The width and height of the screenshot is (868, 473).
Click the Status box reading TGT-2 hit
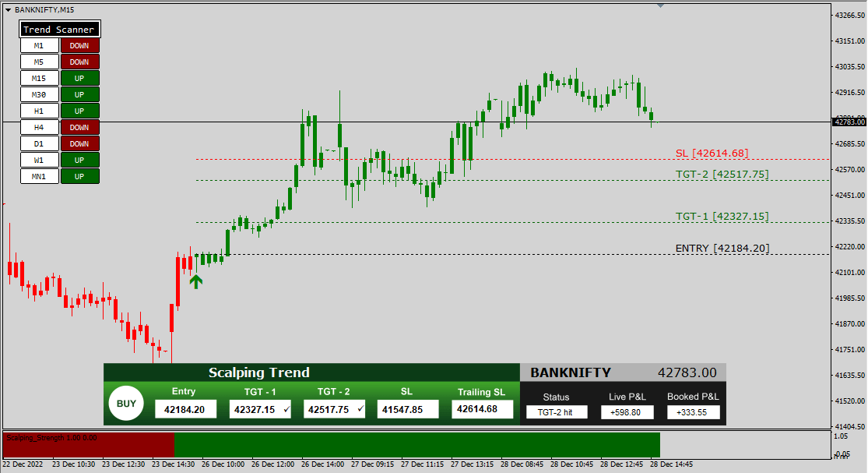pos(557,412)
